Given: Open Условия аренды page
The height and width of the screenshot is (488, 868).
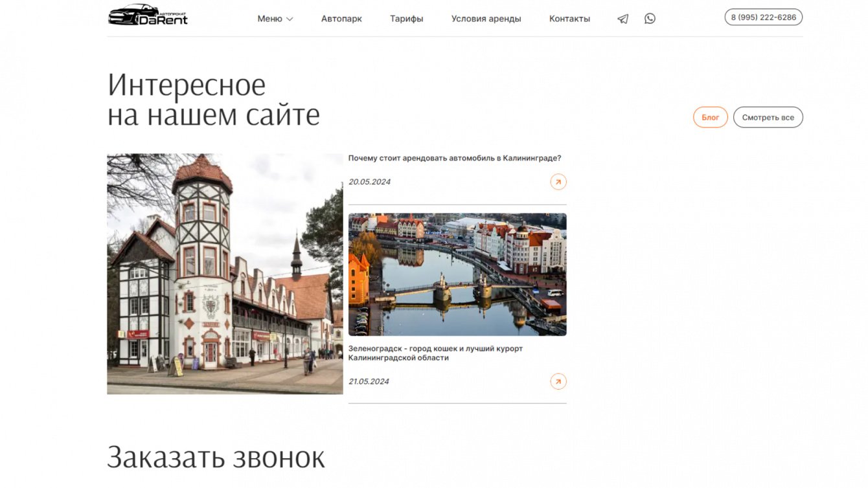Looking at the screenshot, I should coord(486,19).
